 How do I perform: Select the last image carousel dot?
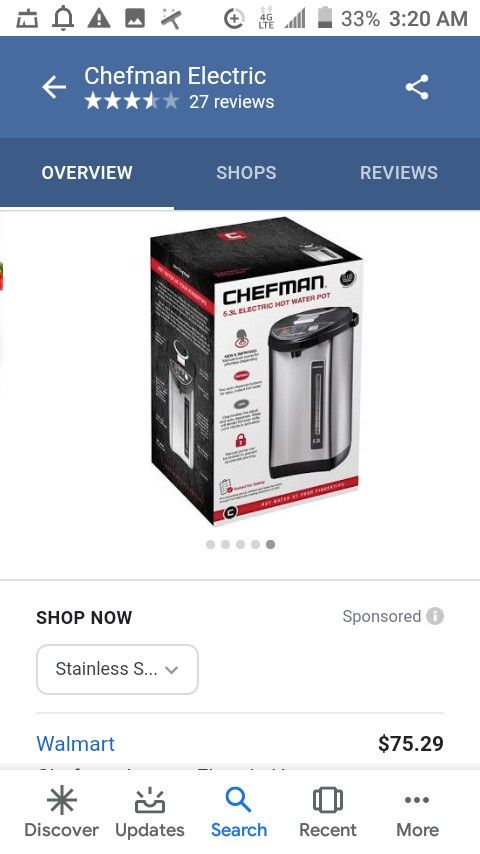coord(270,545)
